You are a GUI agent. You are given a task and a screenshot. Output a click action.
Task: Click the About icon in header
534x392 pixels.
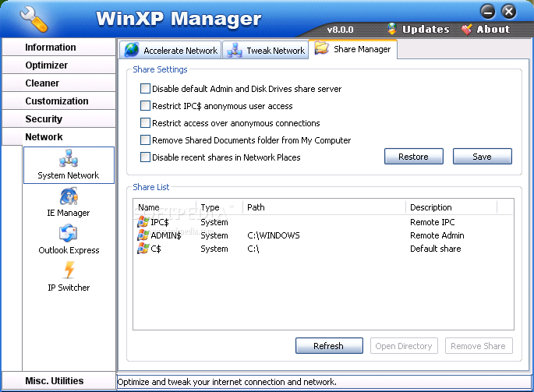(x=466, y=29)
